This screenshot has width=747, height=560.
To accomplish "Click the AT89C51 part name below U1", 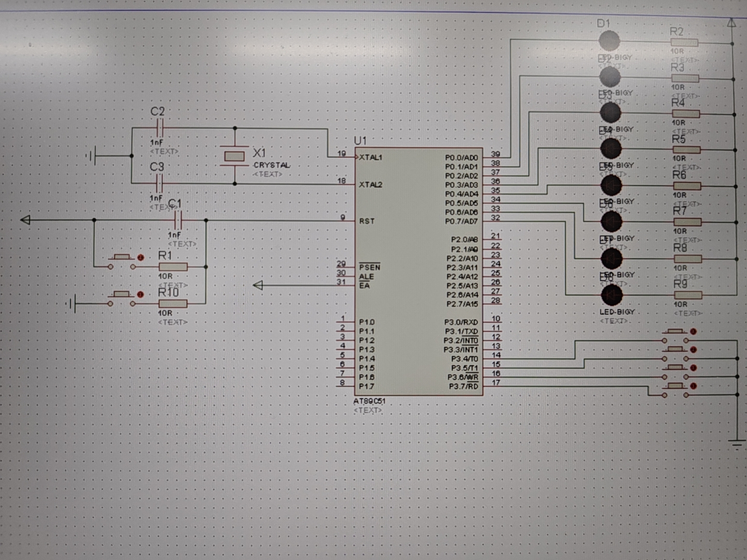I will click(x=369, y=401).
